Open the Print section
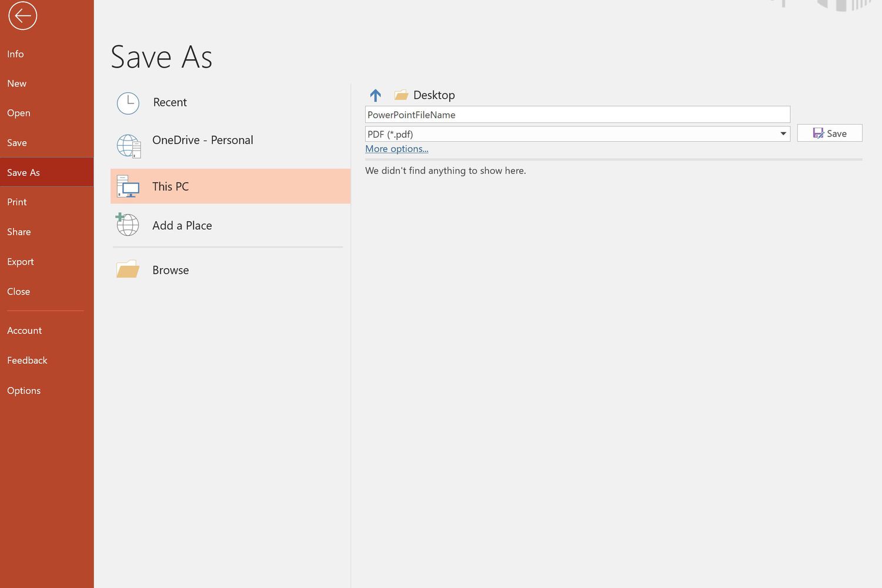 click(x=16, y=202)
